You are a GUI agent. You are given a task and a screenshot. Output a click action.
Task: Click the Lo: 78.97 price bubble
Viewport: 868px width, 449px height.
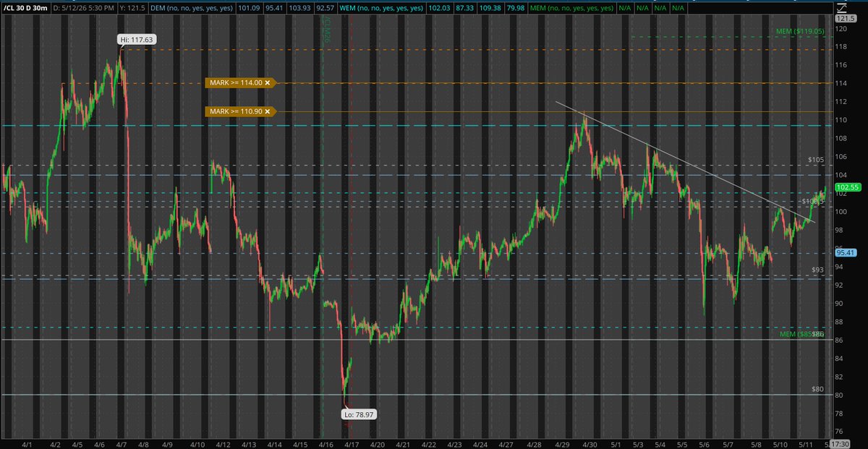coord(358,414)
